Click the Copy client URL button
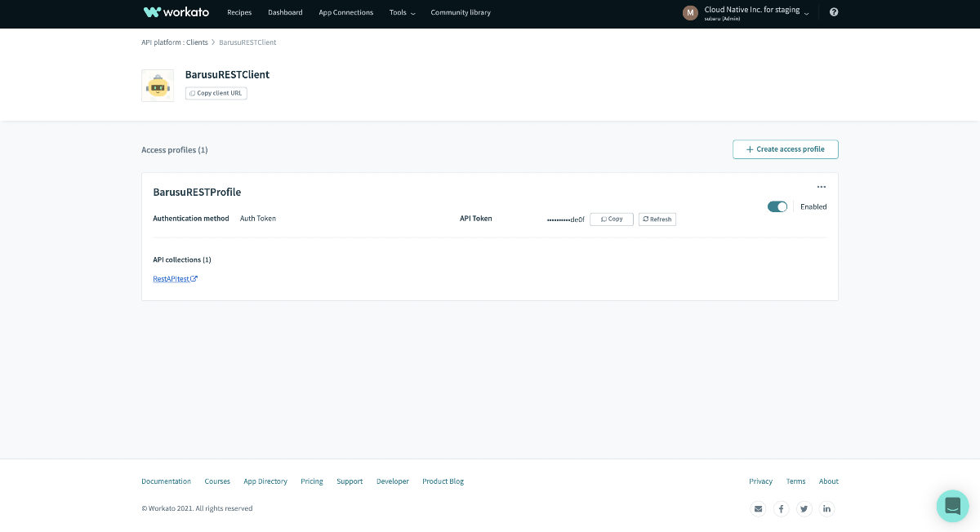The height and width of the screenshot is (532, 980). tap(216, 93)
